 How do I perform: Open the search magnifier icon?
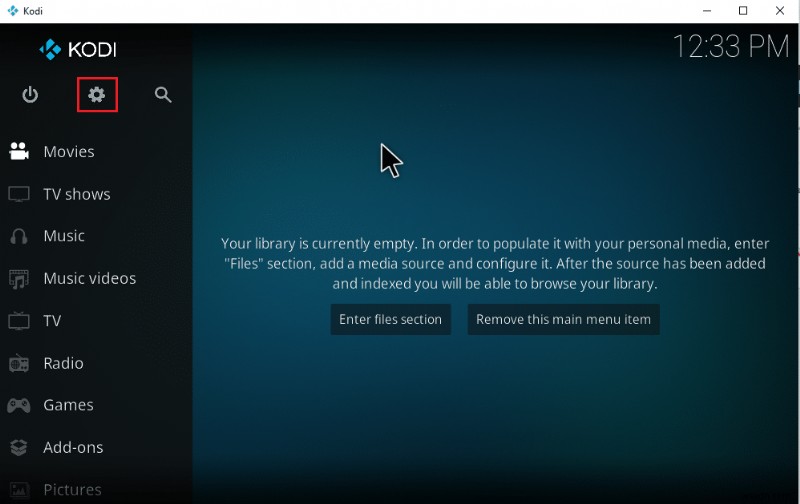pyautogui.click(x=163, y=95)
